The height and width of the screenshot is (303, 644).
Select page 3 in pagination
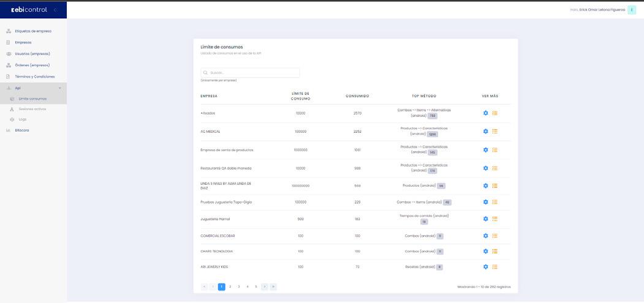239,286
